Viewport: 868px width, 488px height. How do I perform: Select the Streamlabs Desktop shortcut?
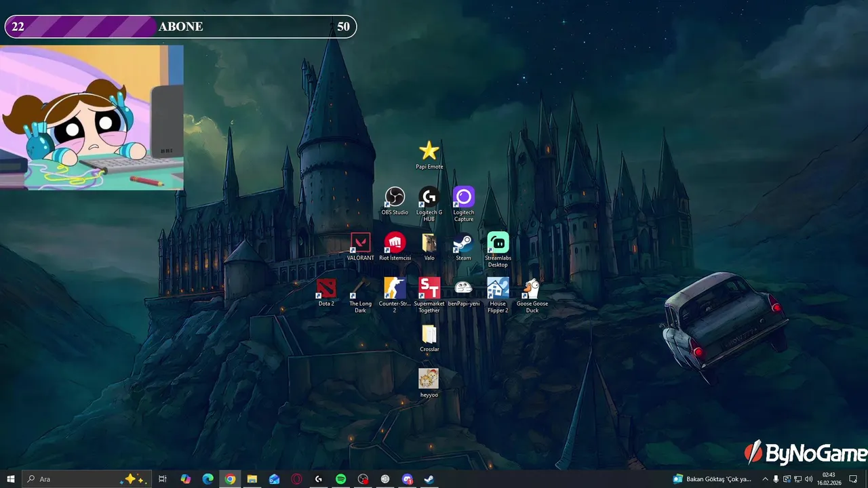(498, 249)
